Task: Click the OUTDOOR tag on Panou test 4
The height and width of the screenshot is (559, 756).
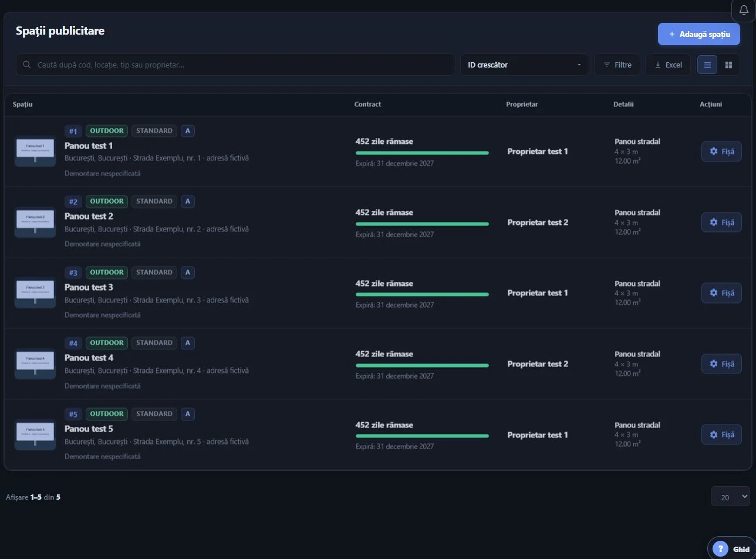Action: pyautogui.click(x=107, y=343)
